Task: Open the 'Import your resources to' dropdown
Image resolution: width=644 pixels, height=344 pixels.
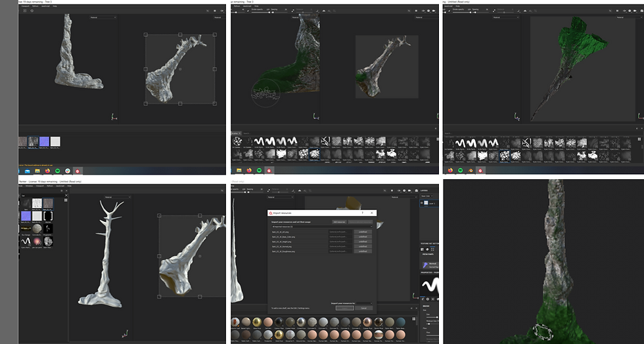Action: 364,303
